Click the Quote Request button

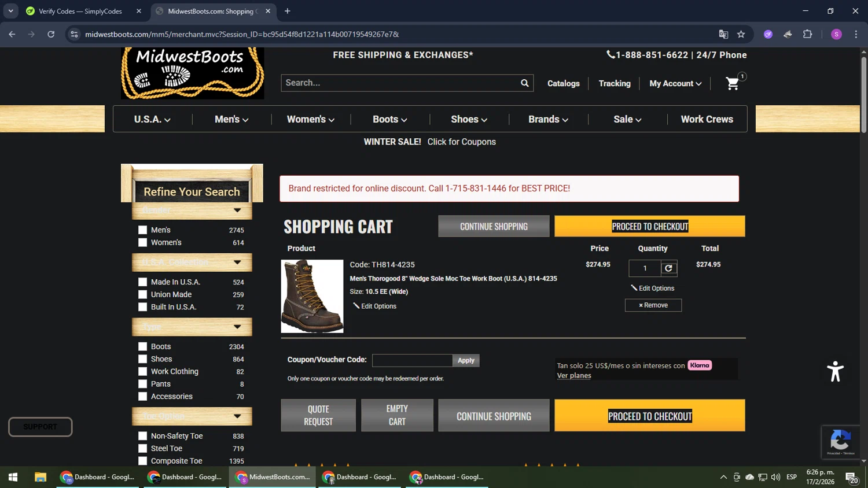point(318,415)
